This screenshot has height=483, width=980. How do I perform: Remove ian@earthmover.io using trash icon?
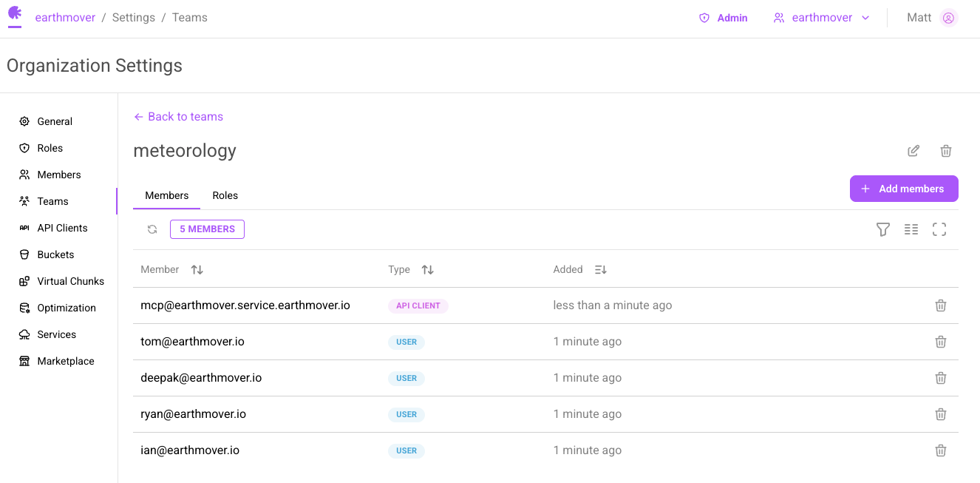click(x=941, y=450)
